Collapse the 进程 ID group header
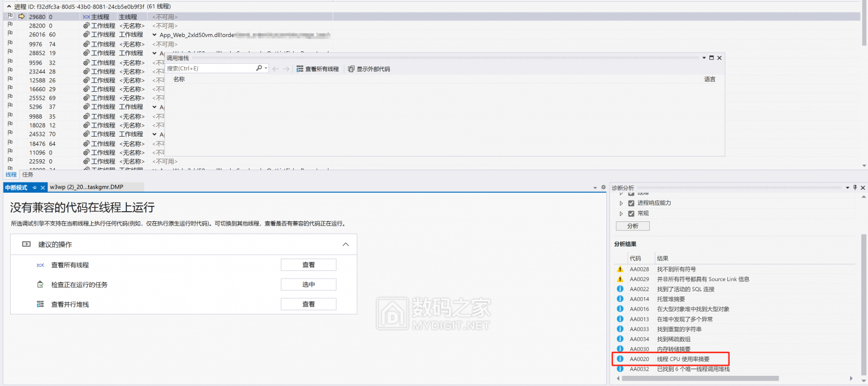 [x=8, y=6]
